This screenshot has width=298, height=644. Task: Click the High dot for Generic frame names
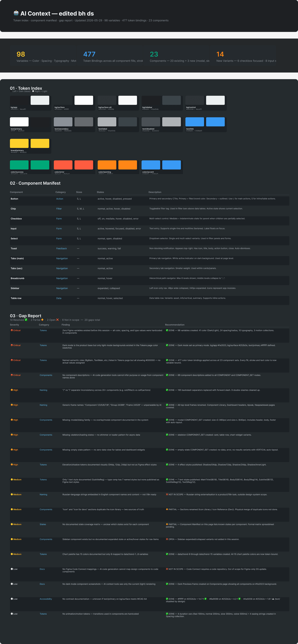[12, 405]
